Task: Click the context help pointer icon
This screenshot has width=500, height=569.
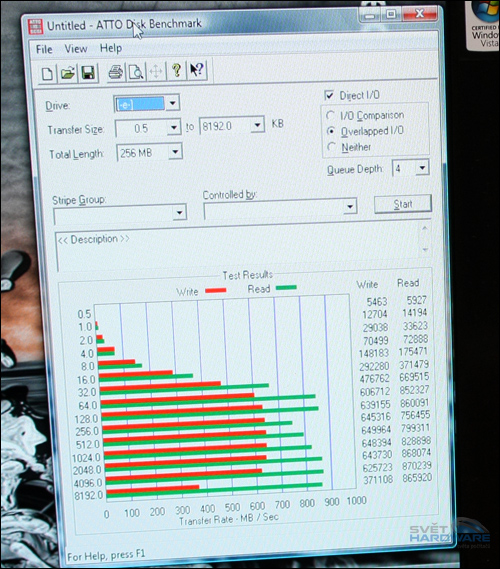Action: click(197, 70)
